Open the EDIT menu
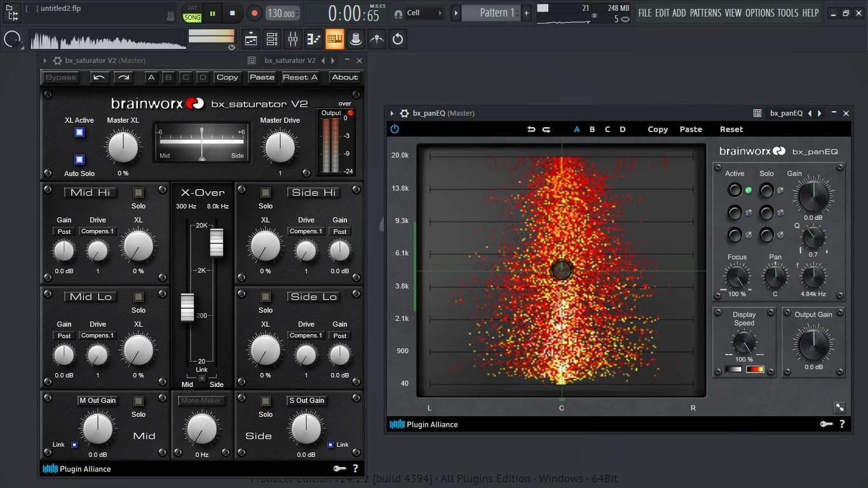 click(662, 13)
